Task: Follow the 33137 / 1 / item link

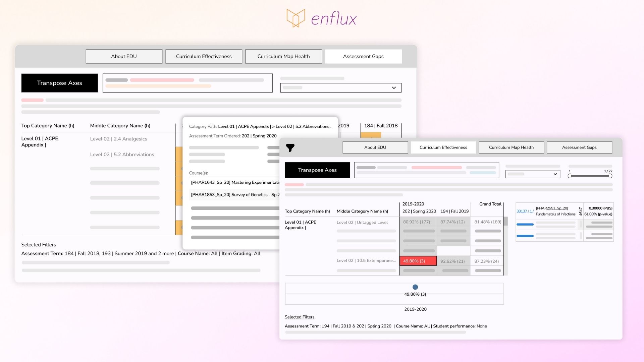Action: click(525, 211)
